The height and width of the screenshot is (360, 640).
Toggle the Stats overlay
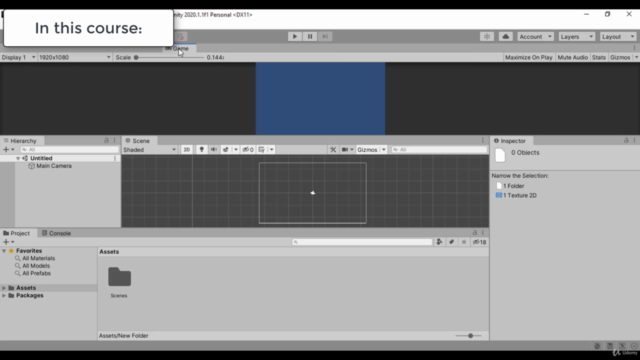598,57
